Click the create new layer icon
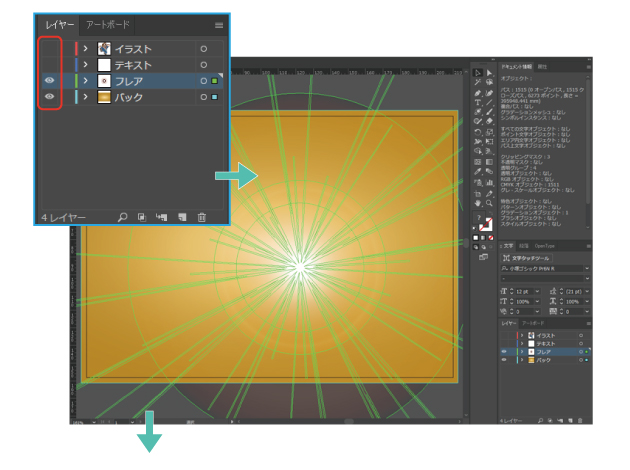 pos(182,217)
